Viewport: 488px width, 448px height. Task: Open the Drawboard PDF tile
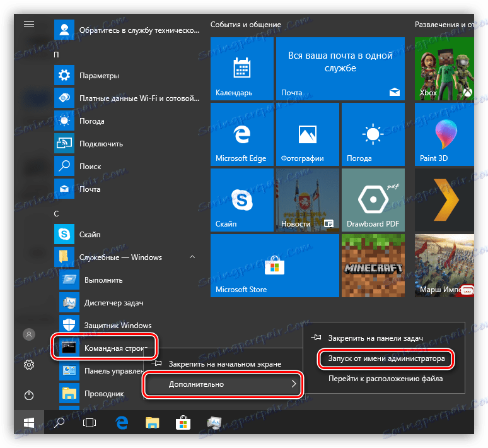373,200
